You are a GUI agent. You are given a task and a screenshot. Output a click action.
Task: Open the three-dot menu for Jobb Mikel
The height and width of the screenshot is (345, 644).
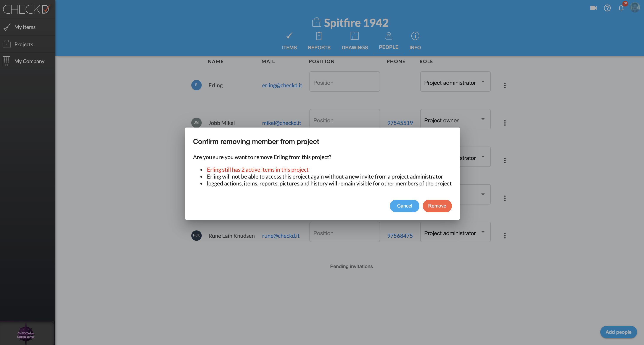(505, 123)
